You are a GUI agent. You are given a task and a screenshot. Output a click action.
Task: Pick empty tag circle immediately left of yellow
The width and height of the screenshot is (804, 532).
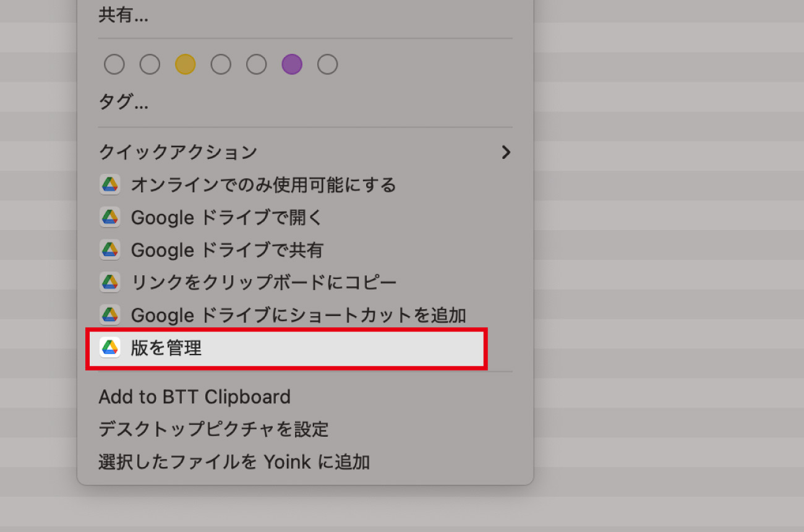coord(150,64)
